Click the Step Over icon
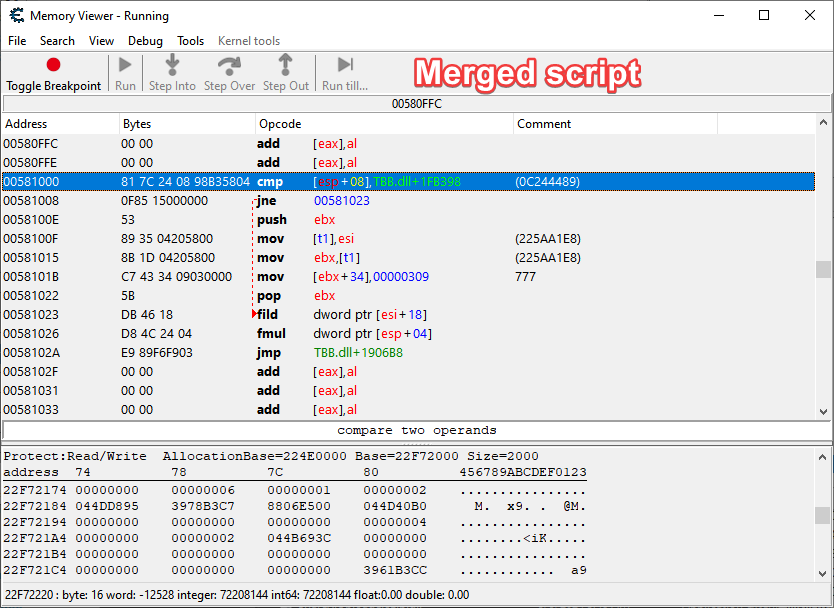Image resolution: width=834 pixels, height=608 pixels. 228,63
